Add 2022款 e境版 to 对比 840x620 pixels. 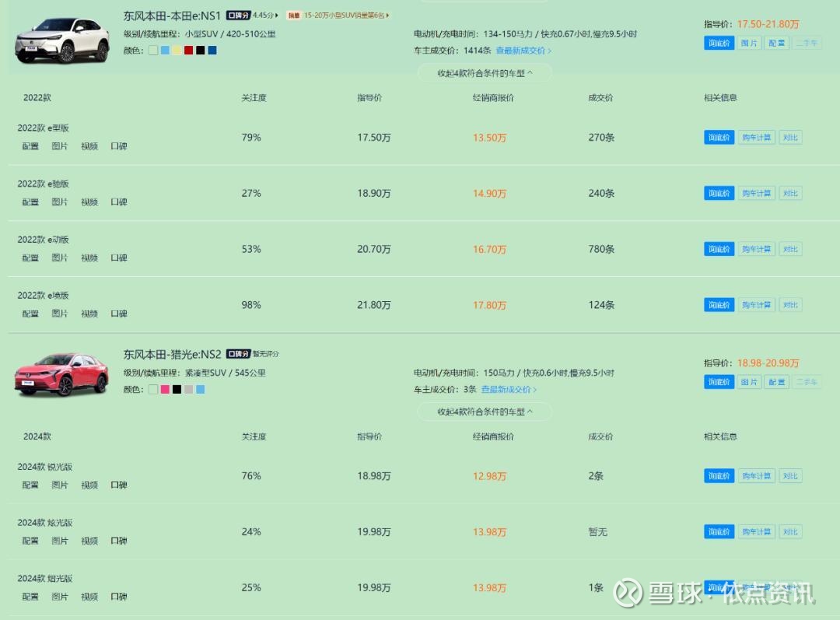click(790, 304)
